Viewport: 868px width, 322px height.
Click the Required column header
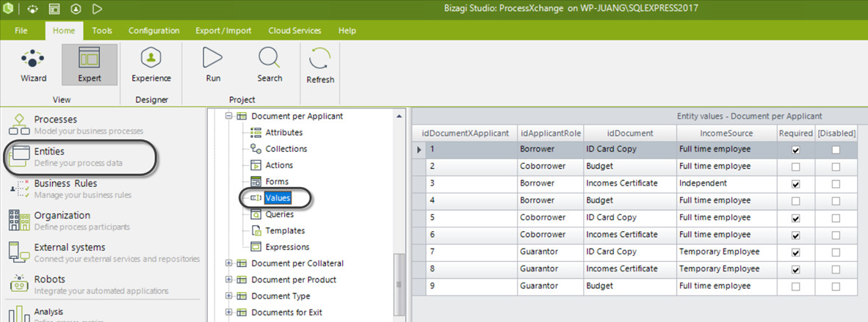(796, 133)
